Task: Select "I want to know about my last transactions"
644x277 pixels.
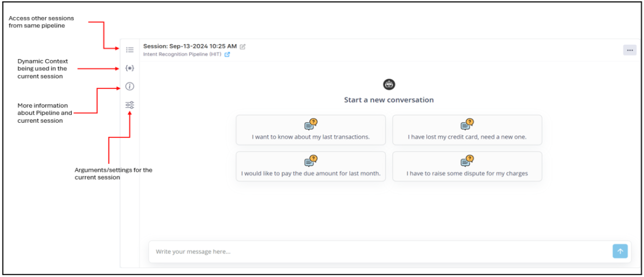Action: point(311,130)
